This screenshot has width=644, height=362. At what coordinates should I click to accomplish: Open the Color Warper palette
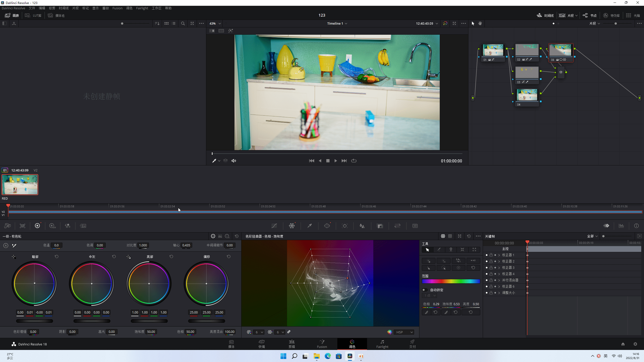292,226
